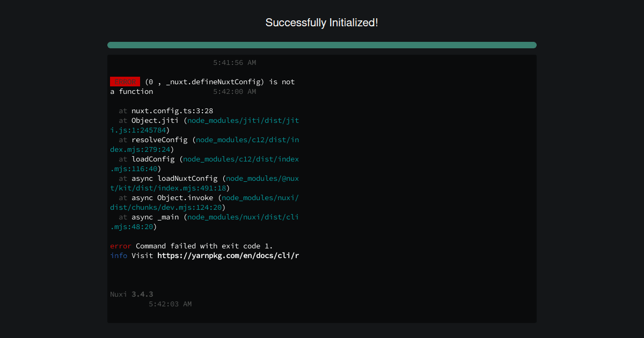The width and height of the screenshot is (644, 338).
Task: Click the 5:42:00 AM timestamp
Action: point(235,91)
